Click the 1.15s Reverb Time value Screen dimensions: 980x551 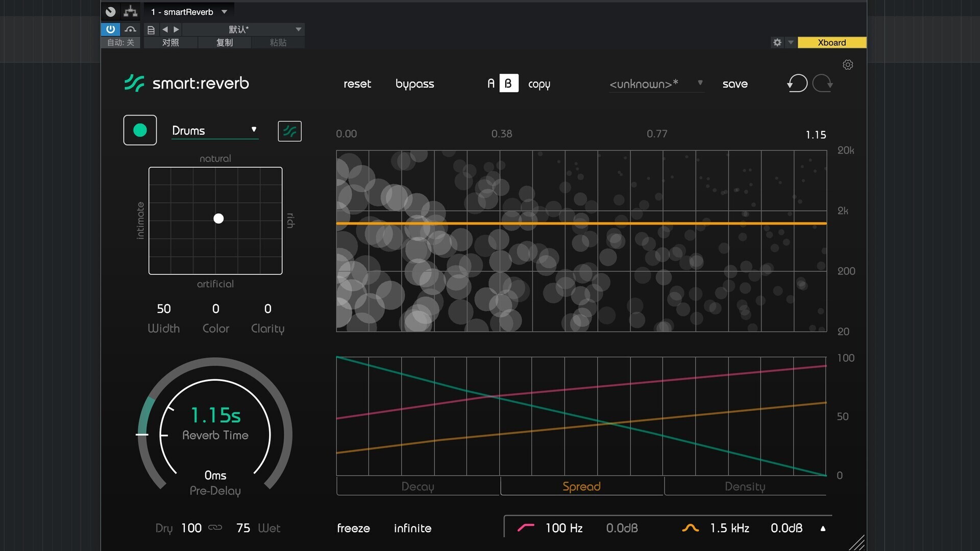(215, 415)
